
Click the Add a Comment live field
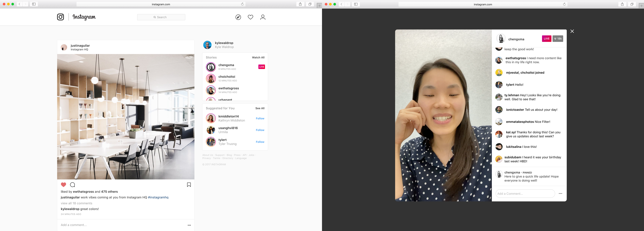(x=525, y=194)
